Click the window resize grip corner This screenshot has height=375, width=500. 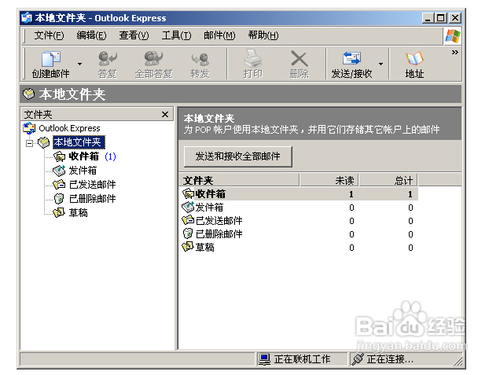click(459, 362)
